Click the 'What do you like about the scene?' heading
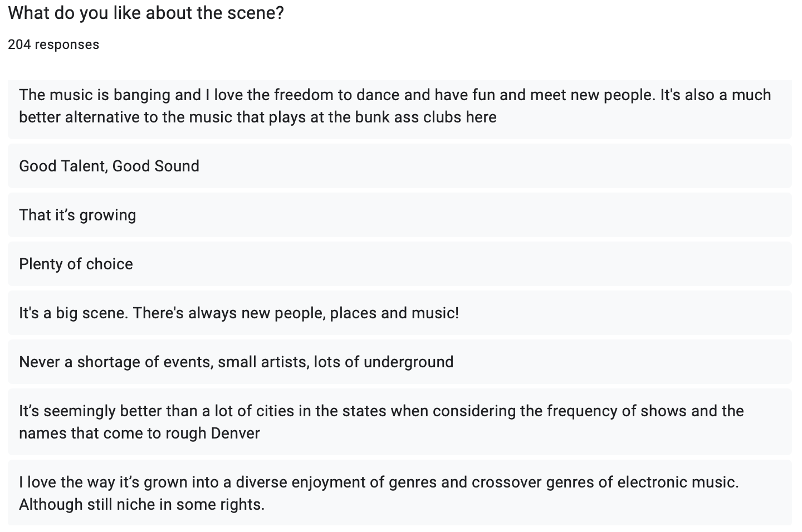The width and height of the screenshot is (802, 532). tap(146, 13)
